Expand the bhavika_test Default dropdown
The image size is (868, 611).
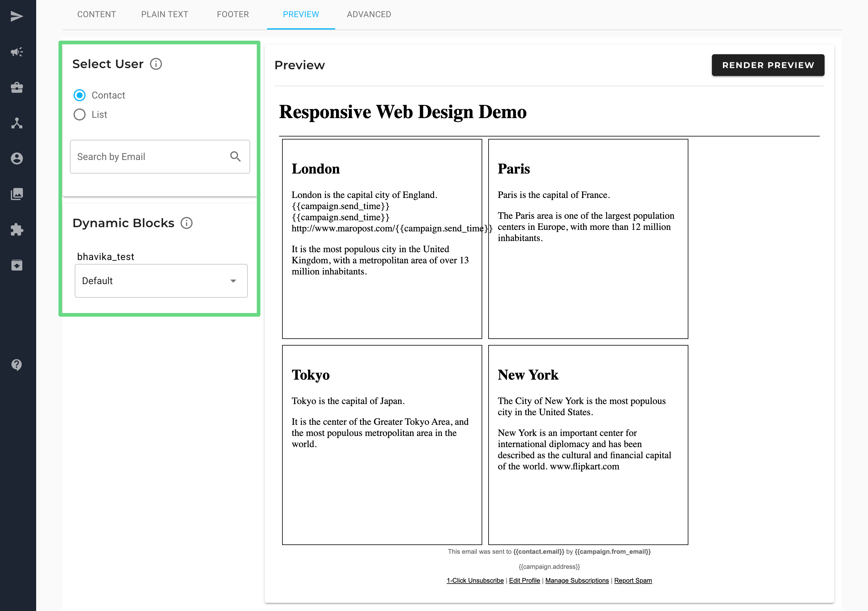[161, 281]
